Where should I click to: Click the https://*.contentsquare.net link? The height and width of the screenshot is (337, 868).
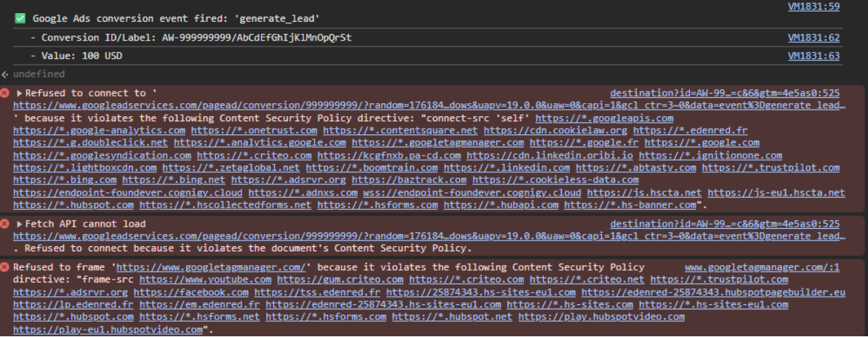click(401, 130)
